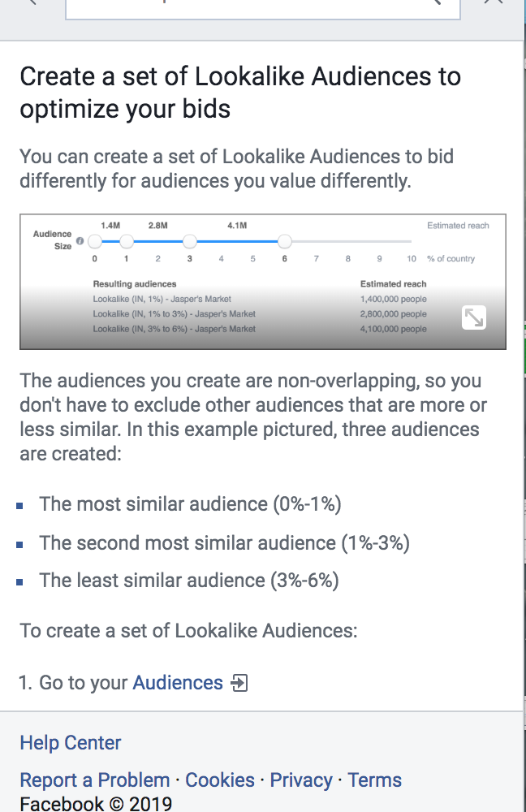
Task: Click the back arrow in the help panel
Action: (32, 2)
